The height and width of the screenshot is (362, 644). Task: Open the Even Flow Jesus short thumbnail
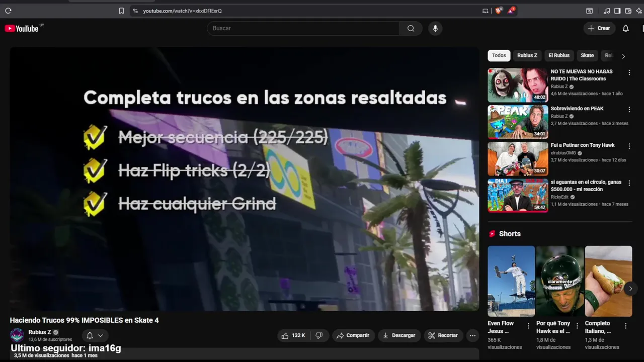click(x=511, y=281)
